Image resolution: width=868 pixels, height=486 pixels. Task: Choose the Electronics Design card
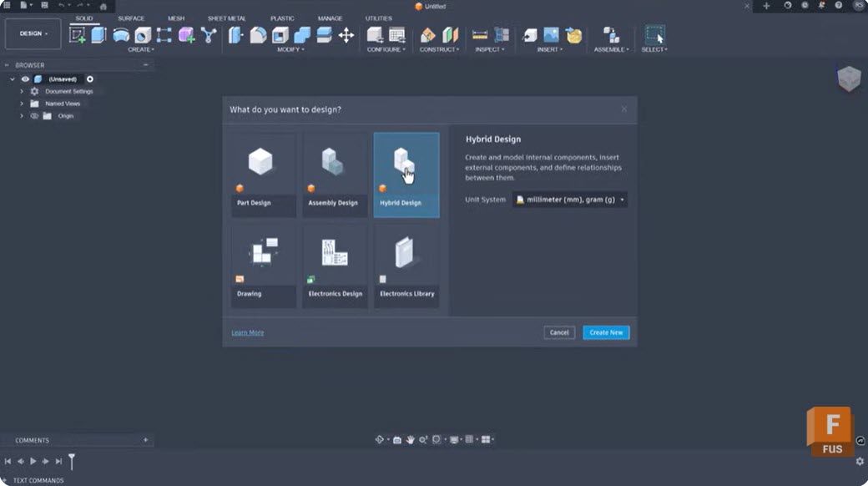335,266
